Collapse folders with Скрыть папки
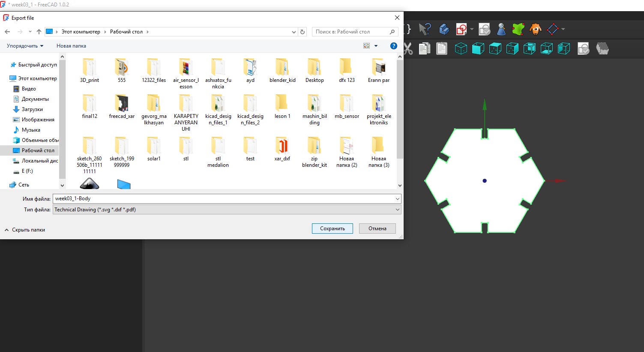This screenshot has height=352, width=644. (x=25, y=230)
